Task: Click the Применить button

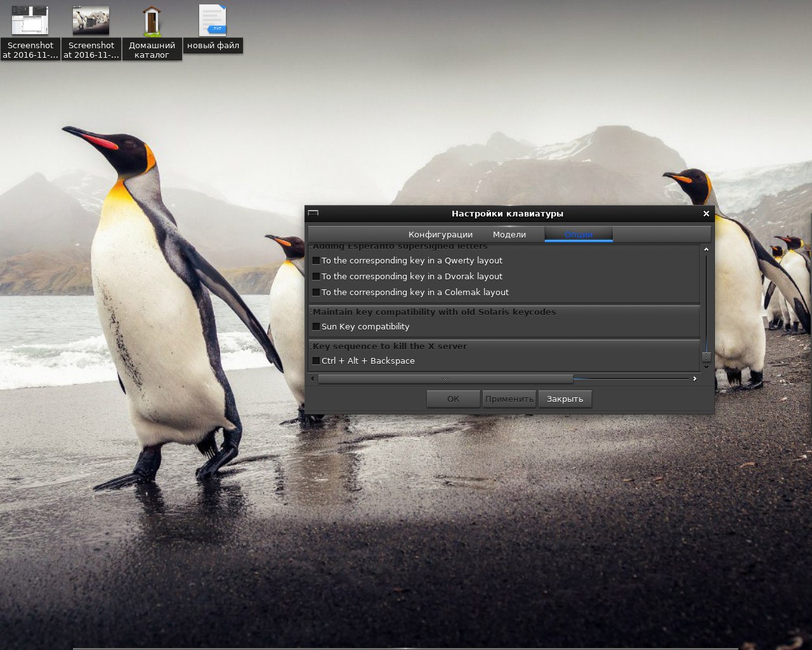Action: (509, 399)
